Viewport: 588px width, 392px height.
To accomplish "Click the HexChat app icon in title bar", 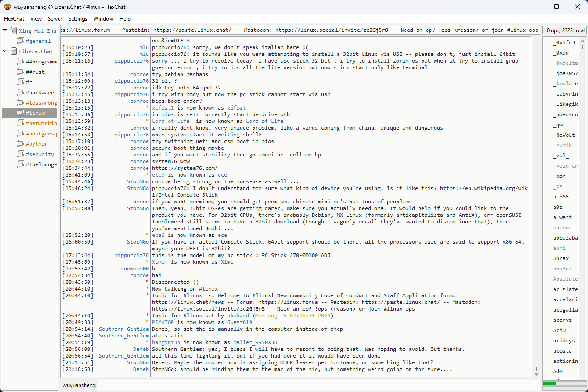I will tap(8, 7).
